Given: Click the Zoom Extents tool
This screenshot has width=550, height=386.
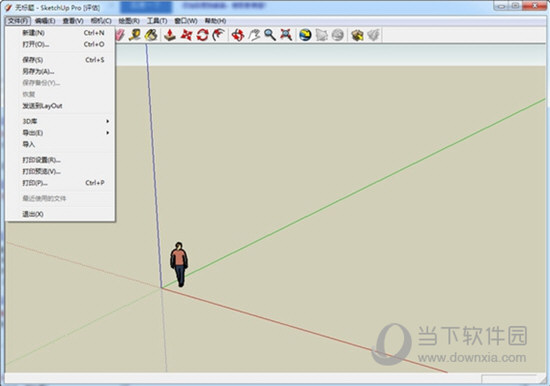Looking at the screenshot, I should tap(286, 35).
